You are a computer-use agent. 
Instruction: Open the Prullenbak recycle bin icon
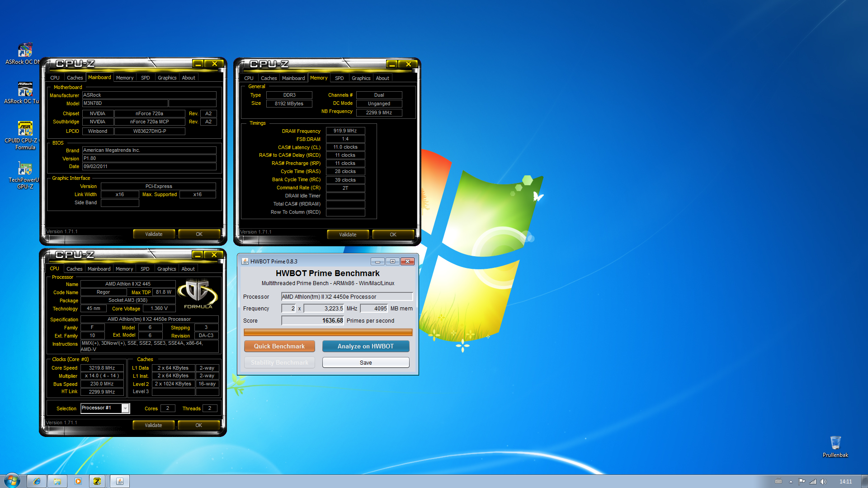[x=835, y=446]
